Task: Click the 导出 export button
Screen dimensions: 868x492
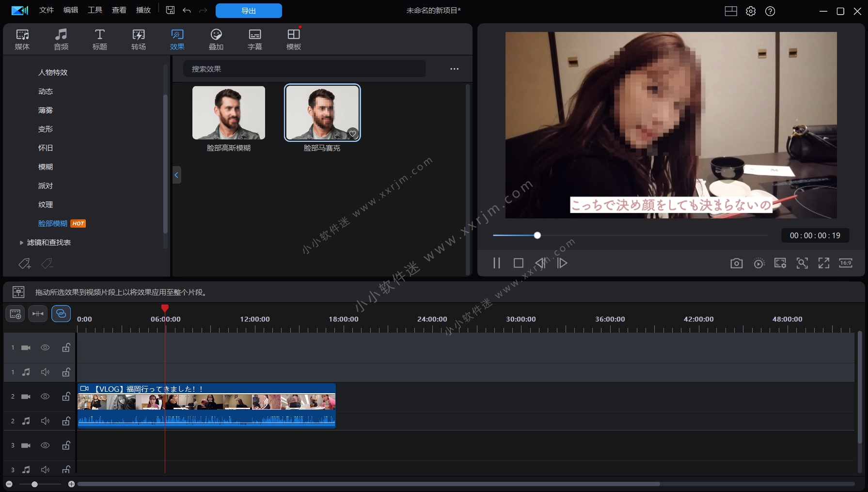Action: click(249, 10)
